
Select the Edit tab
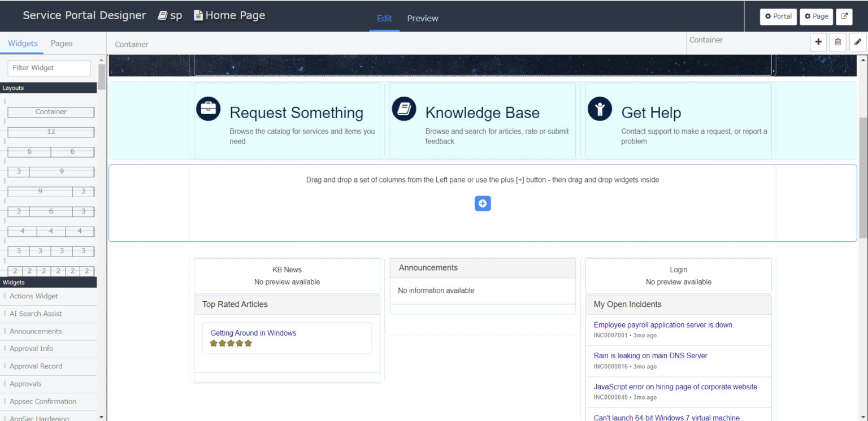(x=384, y=18)
